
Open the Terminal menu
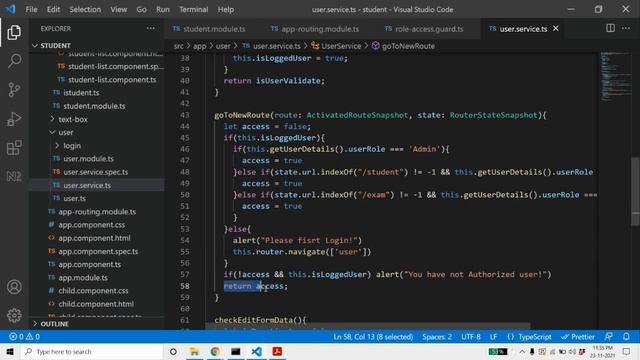193,9
